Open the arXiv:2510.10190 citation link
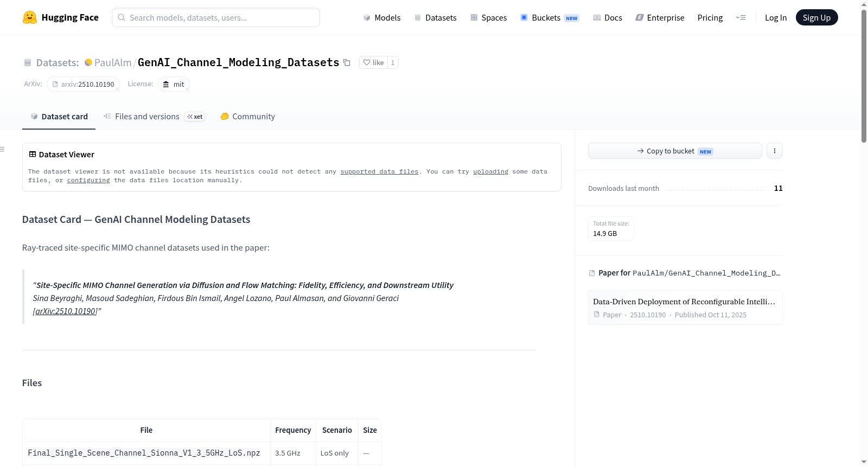The height and width of the screenshot is (467, 868). tap(65, 311)
